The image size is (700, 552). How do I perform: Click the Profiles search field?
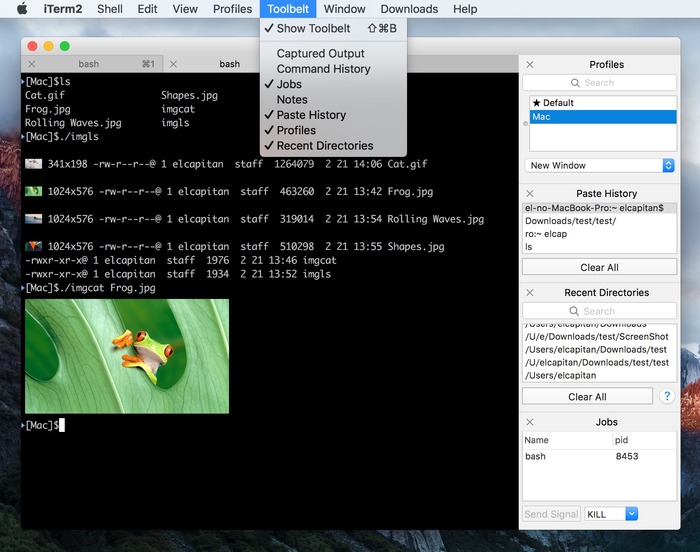600,83
